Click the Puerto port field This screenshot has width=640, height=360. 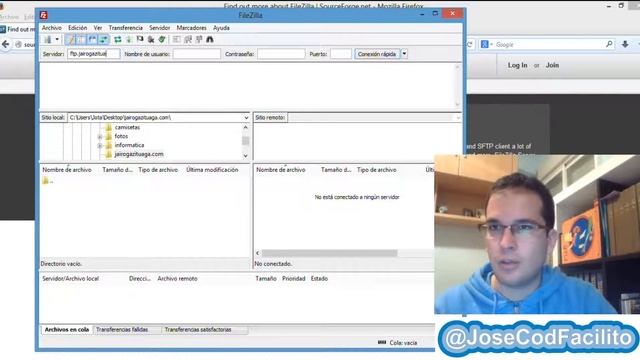tap(340, 54)
